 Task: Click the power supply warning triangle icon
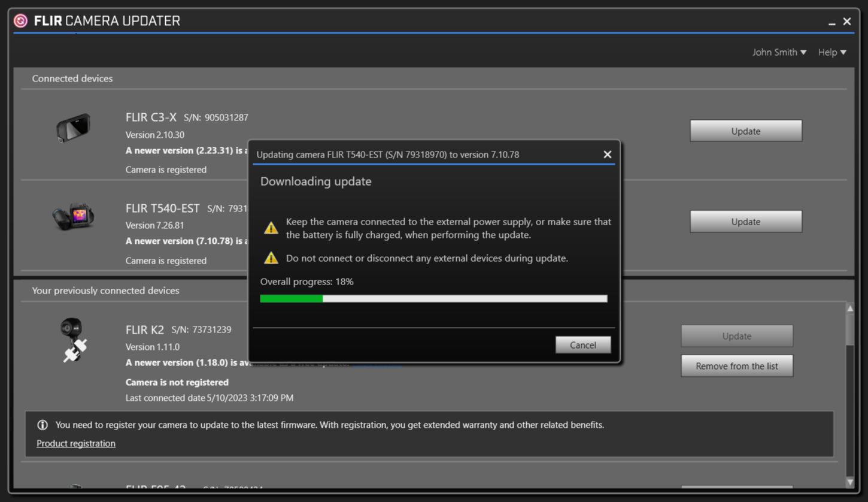(x=271, y=228)
